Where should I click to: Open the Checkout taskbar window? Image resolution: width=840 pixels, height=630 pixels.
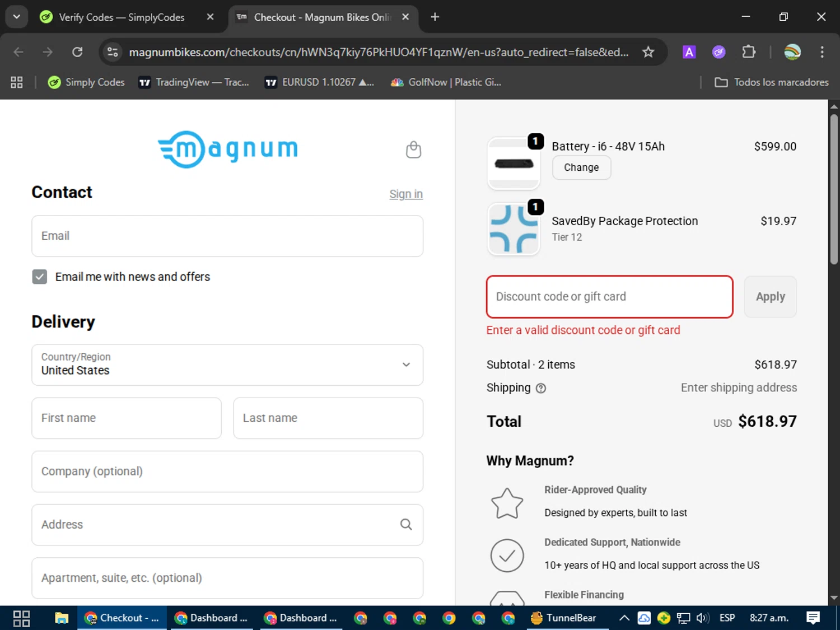[122, 618]
